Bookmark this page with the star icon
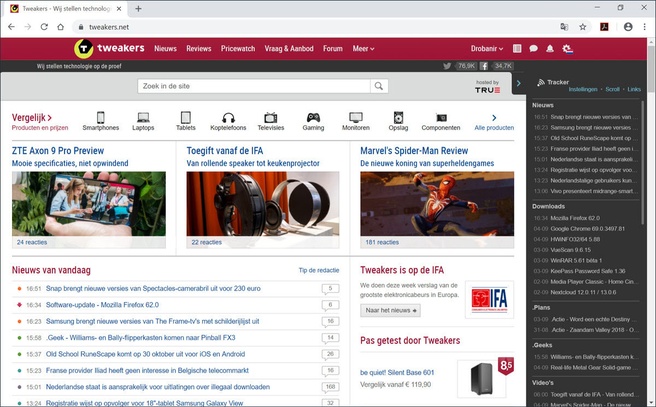656x407 pixels. coord(583,27)
